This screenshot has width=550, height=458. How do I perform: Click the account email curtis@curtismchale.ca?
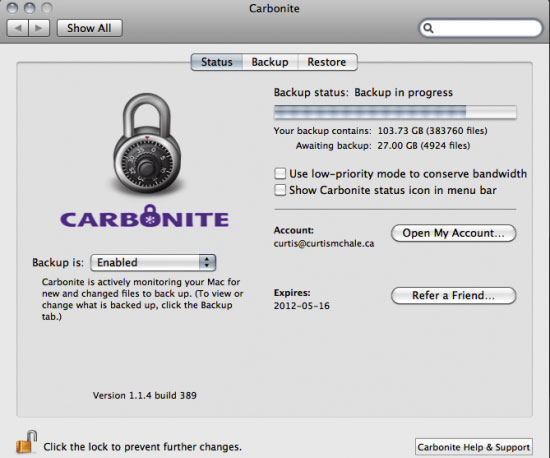tap(324, 243)
